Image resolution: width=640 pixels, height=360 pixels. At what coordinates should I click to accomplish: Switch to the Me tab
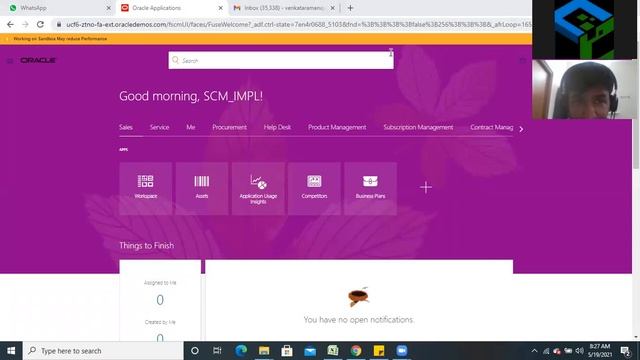(191, 127)
